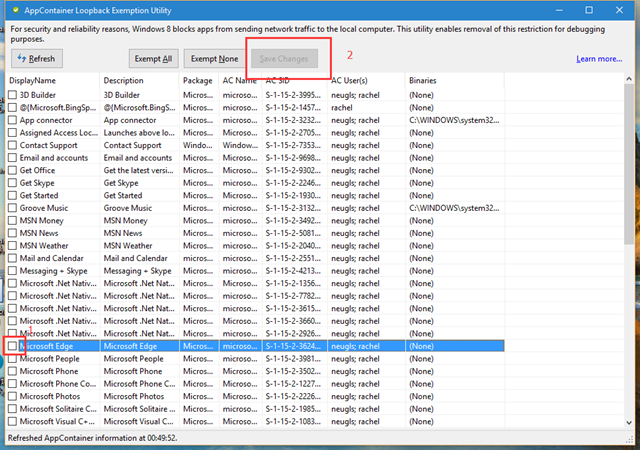Sort by Binaries column header

(455, 80)
